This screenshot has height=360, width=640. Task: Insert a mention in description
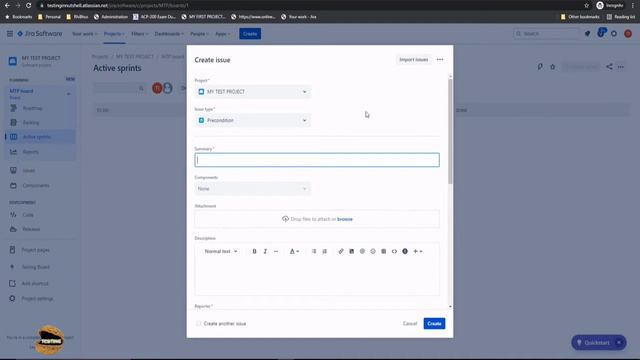coord(362,251)
